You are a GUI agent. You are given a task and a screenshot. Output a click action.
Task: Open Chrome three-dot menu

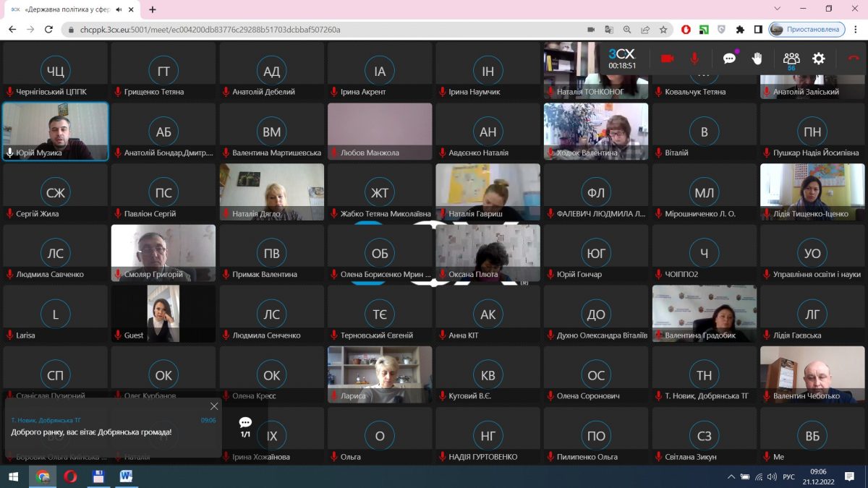(855, 30)
